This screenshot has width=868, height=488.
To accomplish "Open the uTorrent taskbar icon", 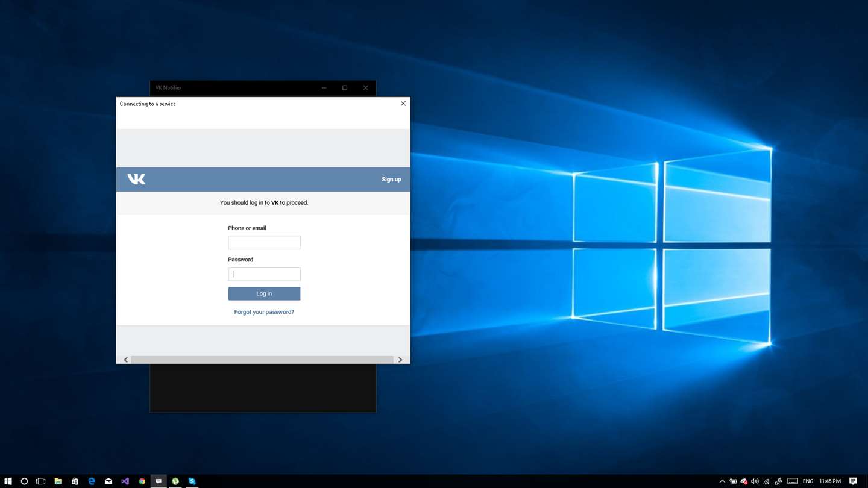I will click(x=175, y=481).
